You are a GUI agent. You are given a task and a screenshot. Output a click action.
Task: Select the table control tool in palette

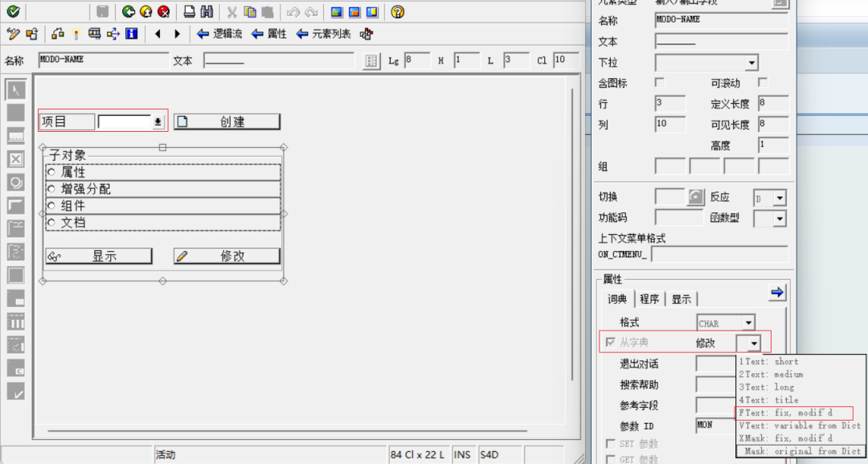pyautogui.click(x=15, y=322)
